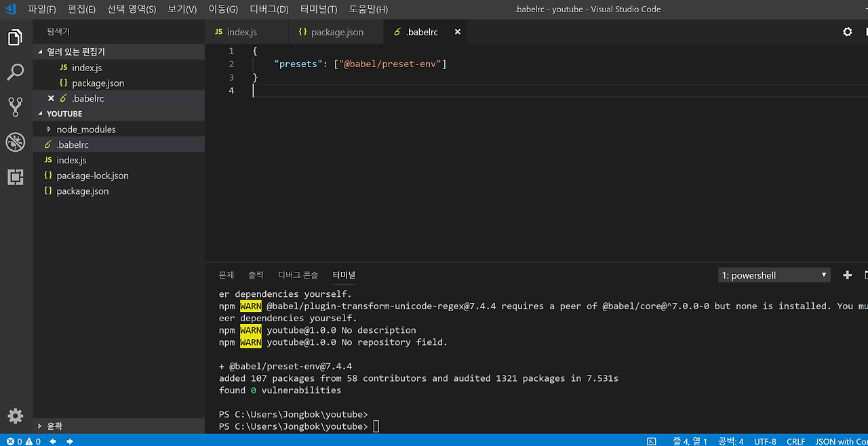Open the 보기(V) menu

pyautogui.click(x=182, y=9)
